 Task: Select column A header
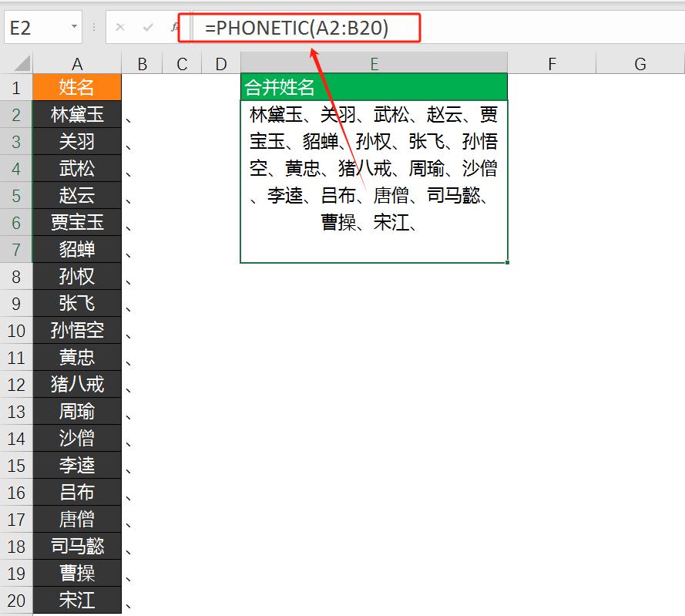tap(77, 64)
